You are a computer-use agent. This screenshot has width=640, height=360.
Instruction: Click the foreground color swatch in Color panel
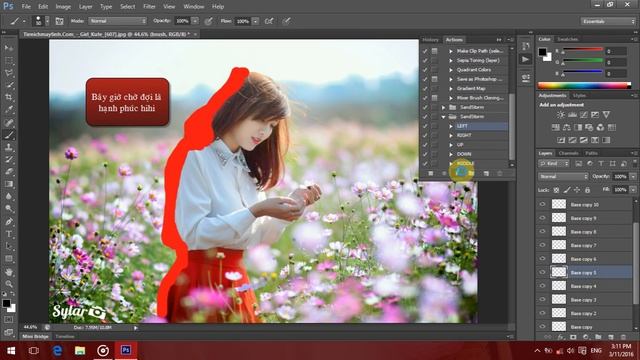click(542, 52)
